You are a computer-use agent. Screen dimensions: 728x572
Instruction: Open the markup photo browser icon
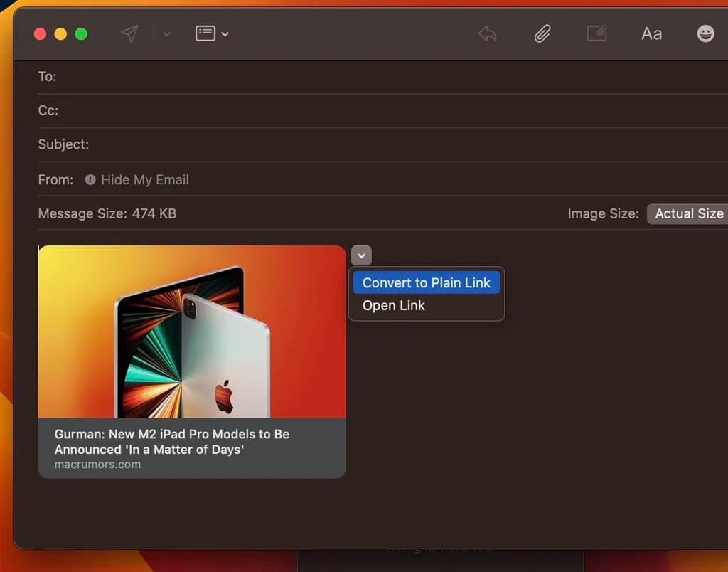pos(596,33)
